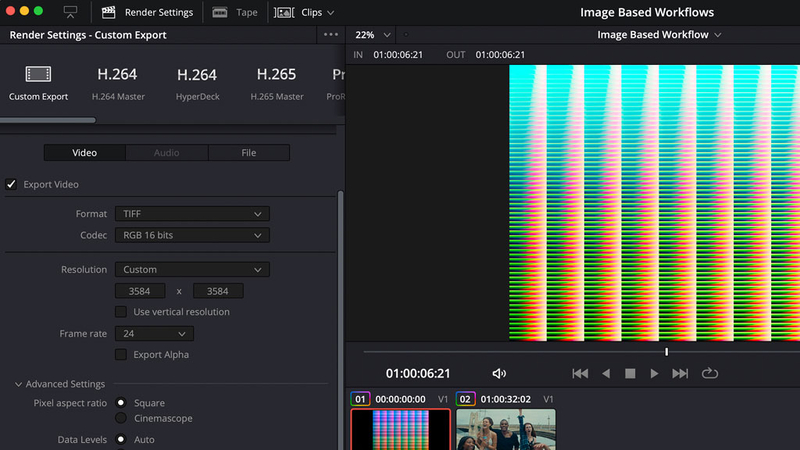
Task: Uncheck the Export Video checkbox
Action: [11, 184]
